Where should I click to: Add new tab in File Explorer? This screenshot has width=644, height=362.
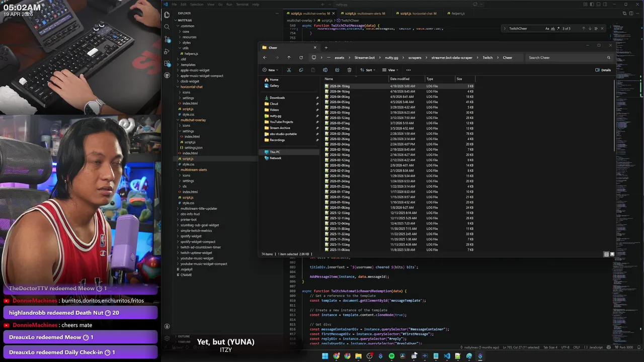(x=326, y=48)
